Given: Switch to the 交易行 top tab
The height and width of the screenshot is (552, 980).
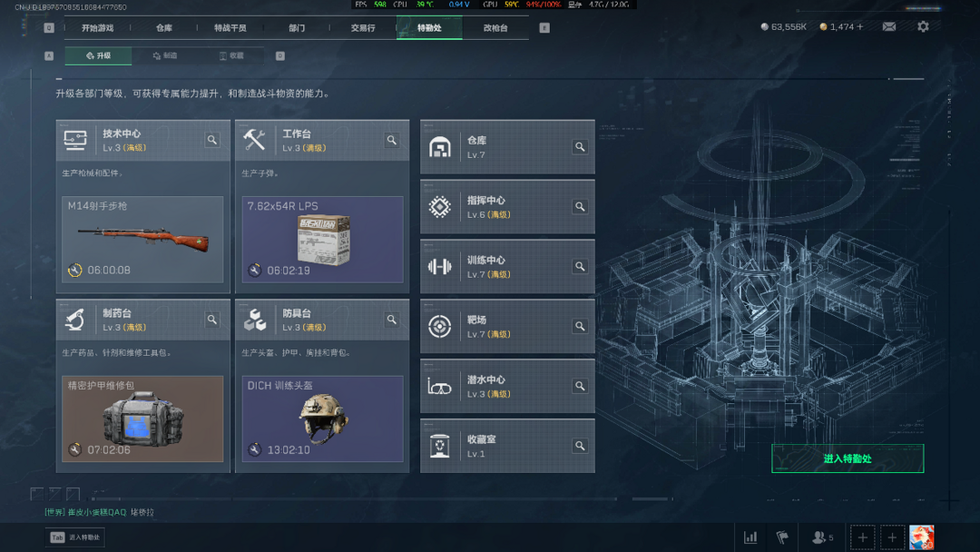Looking at the screenshot, I should coord(362,28).
